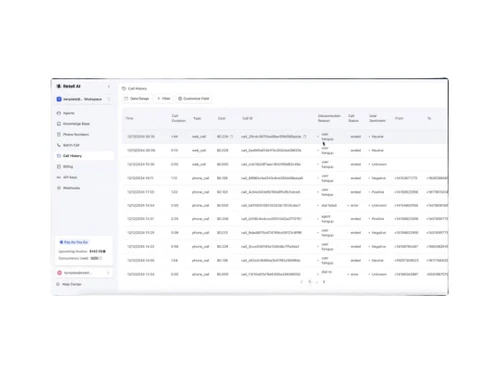Viewport: 500px width, 375px height.
Task: Click the Disconnection Reason column header
Action: tap(329, 118)
